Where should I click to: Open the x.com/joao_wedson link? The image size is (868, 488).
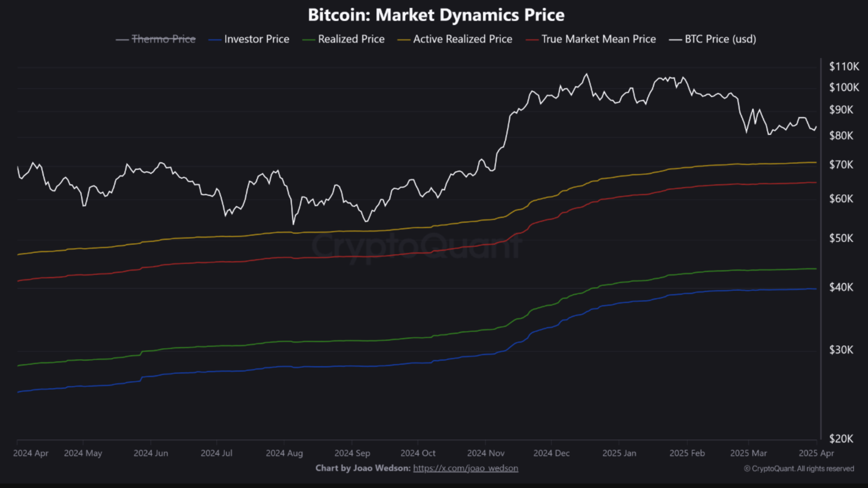coord(465,468)
